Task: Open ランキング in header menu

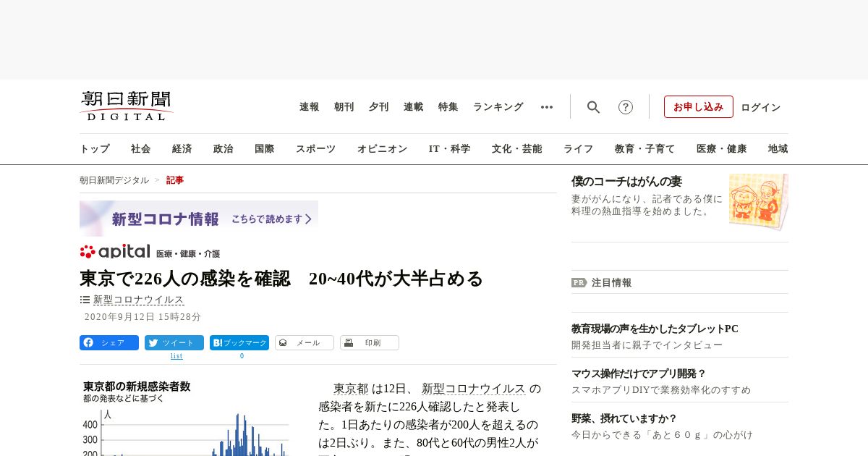Action: pyautogui.click(x=498, y=107)
